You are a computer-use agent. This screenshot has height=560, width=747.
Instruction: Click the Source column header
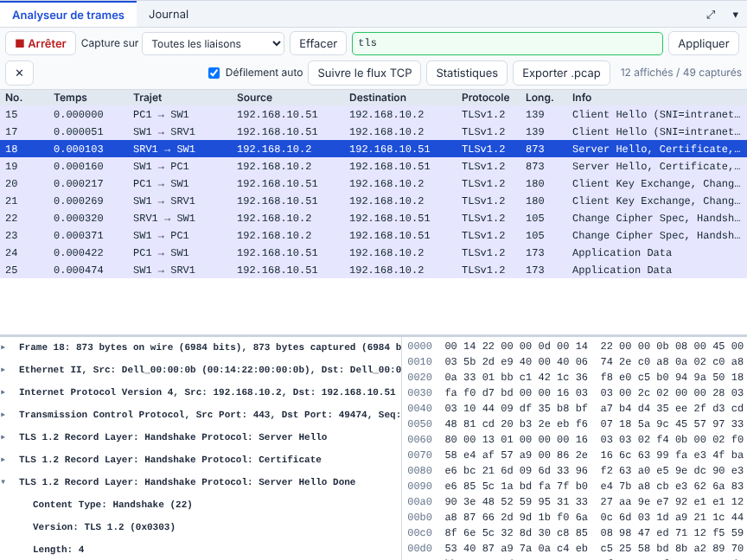point(254,98)
